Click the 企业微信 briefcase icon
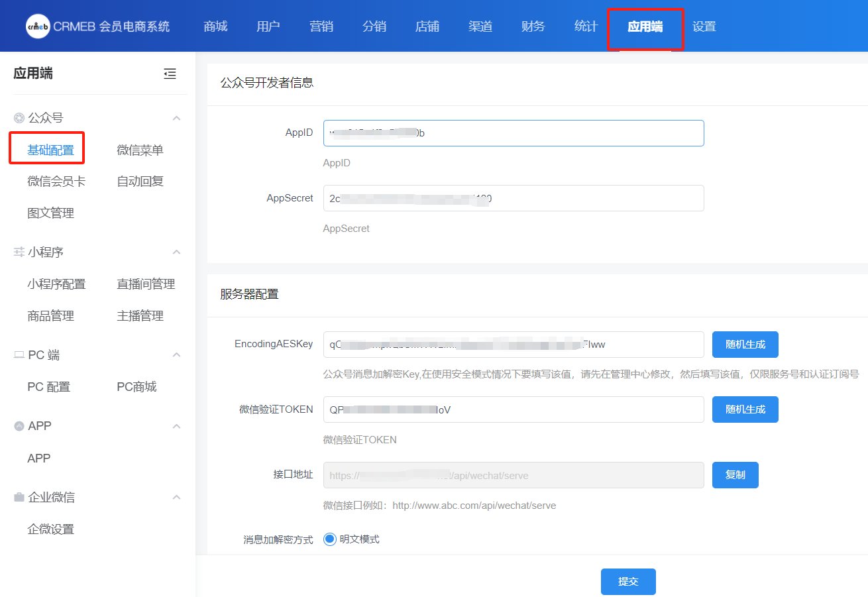This screenshot has width=868, height=597. (19, 497)
